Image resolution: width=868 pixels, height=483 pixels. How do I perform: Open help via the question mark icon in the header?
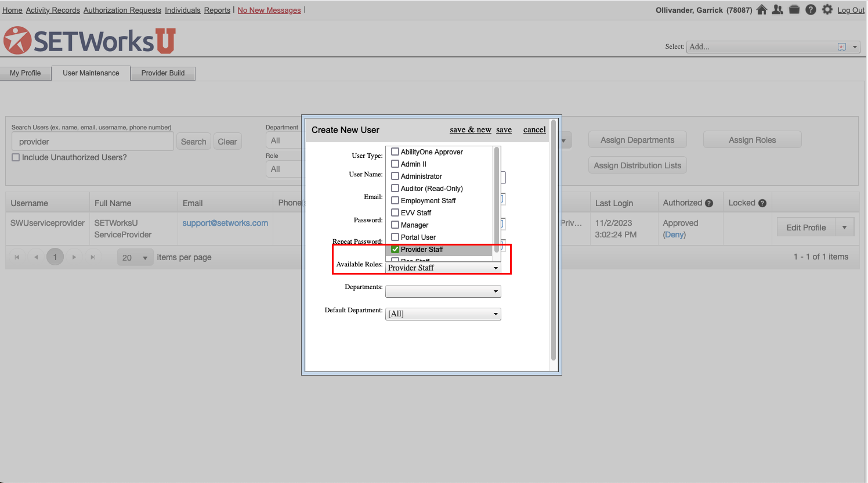[x=811, y=10]
